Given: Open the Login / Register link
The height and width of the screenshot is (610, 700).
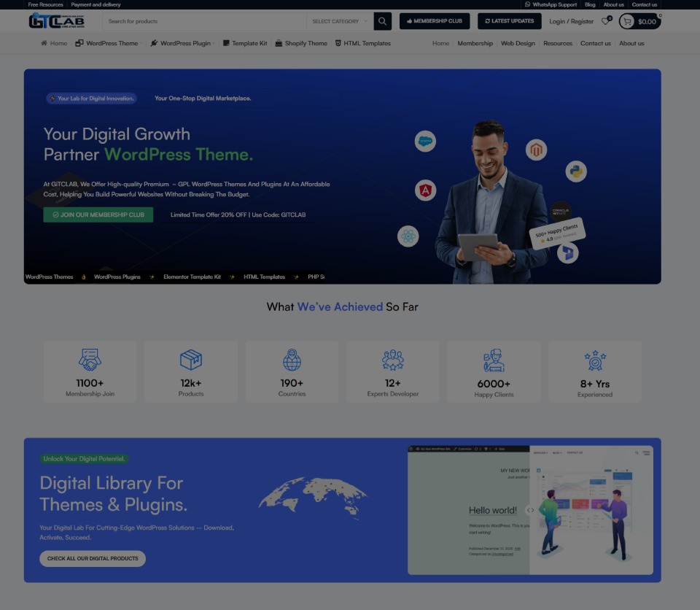Looking at the screenshot, I should (x=571, y=21).
